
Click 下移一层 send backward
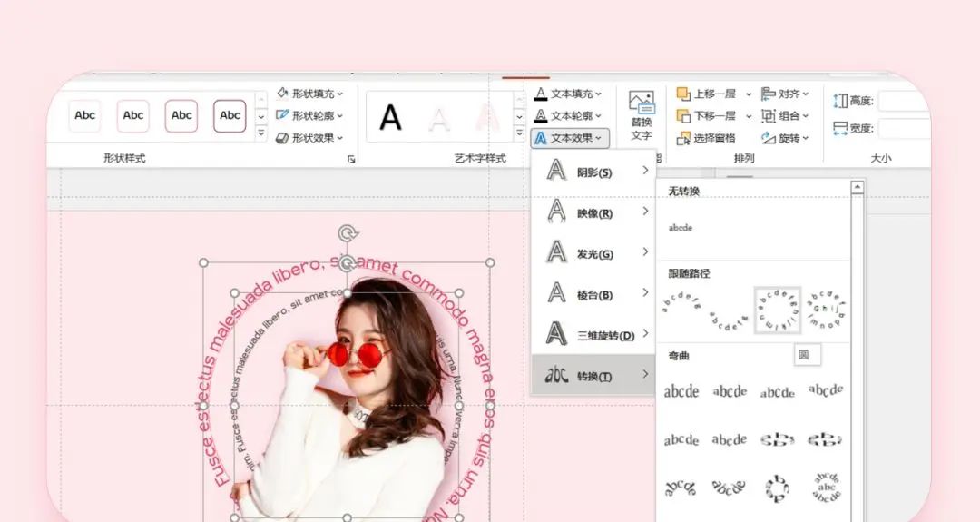[707, 115]
